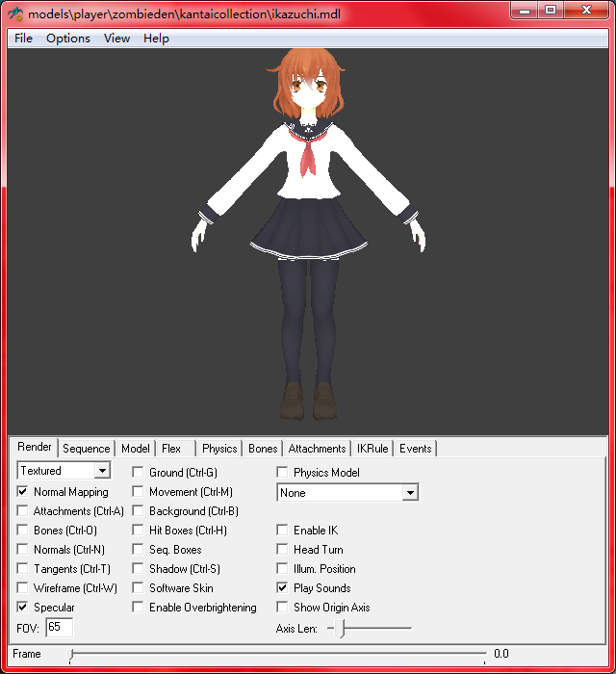Check the Head Turn checkbox

pos(282,549)
